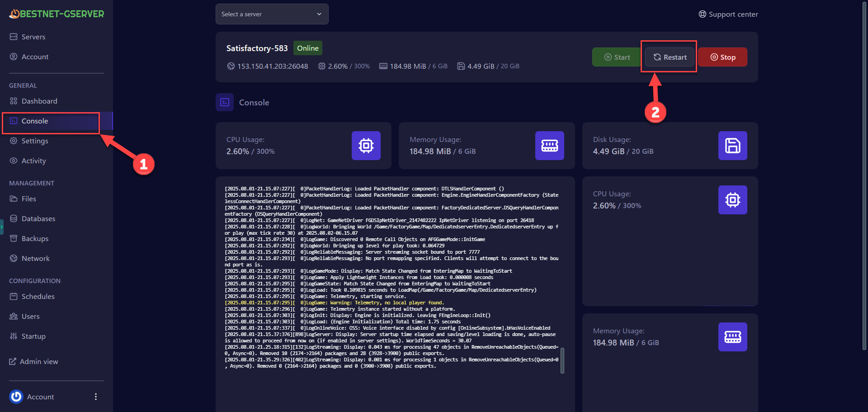
Task: Click the Stop server button
Action: [x=722, y=57]
